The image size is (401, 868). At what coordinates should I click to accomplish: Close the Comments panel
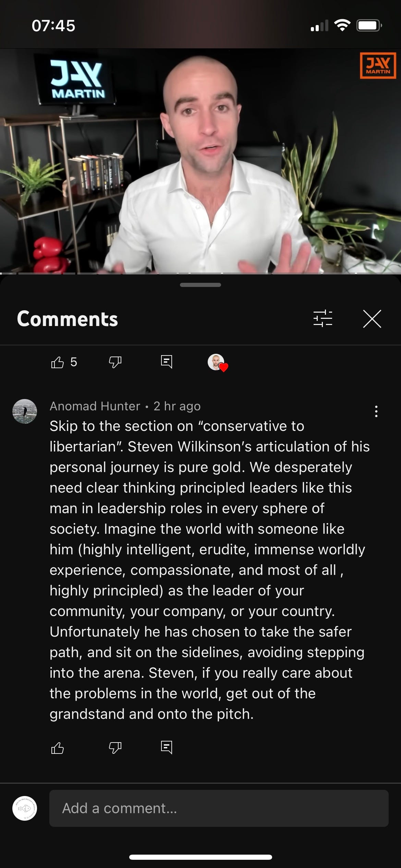(x=372, y=319)
